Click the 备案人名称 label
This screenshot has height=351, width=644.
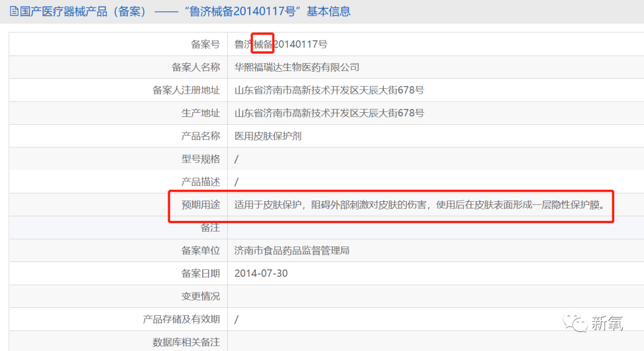point(196,67)
